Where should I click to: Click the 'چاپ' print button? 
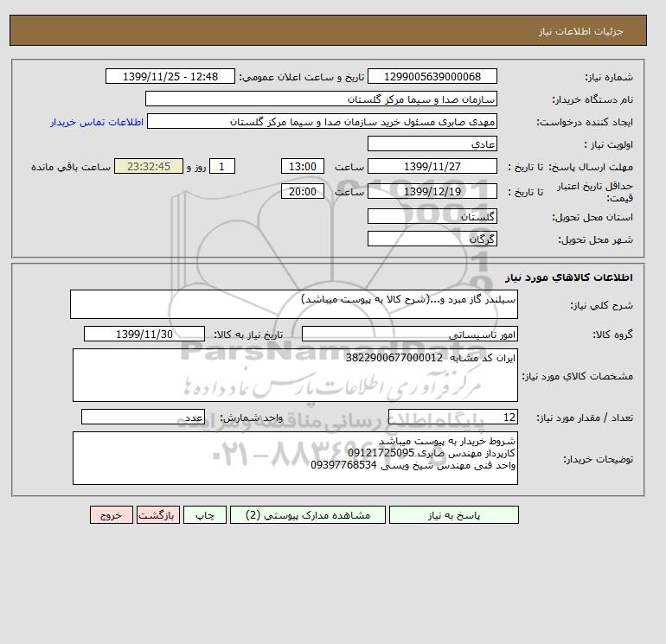click(x=205, y=515)
